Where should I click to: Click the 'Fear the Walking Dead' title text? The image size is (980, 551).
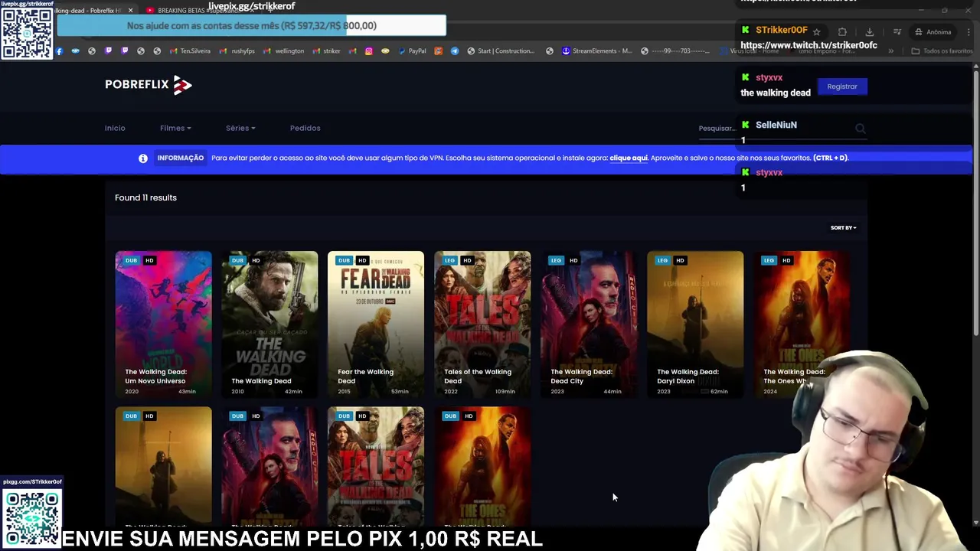365,377
